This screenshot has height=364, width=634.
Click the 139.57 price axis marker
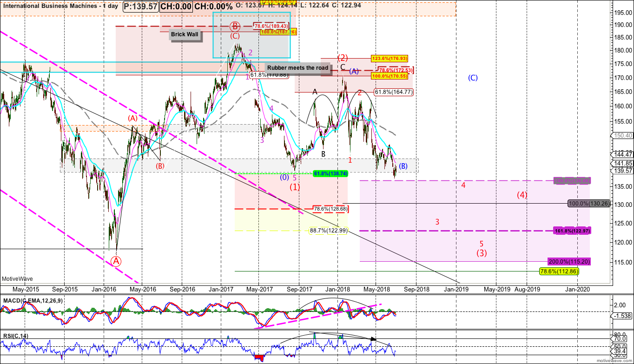click(x=622, y=171)
